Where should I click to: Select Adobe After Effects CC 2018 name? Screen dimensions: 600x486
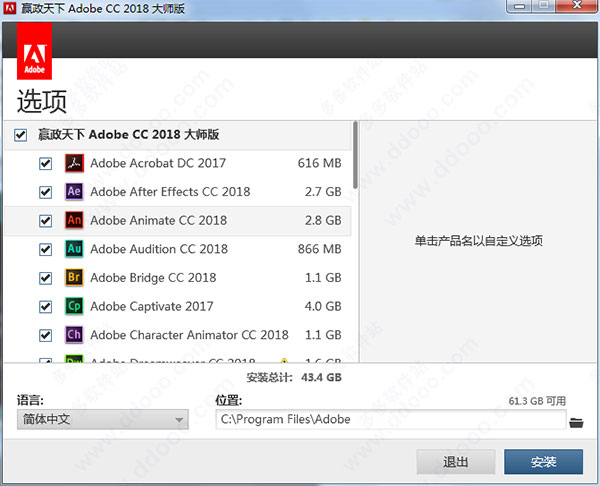click(x=170, y=192)
